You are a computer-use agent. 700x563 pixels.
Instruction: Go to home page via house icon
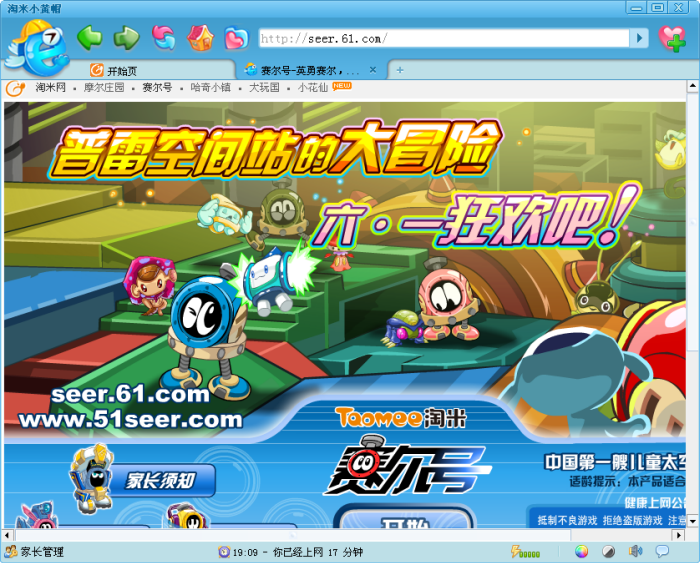pos(200,38)
